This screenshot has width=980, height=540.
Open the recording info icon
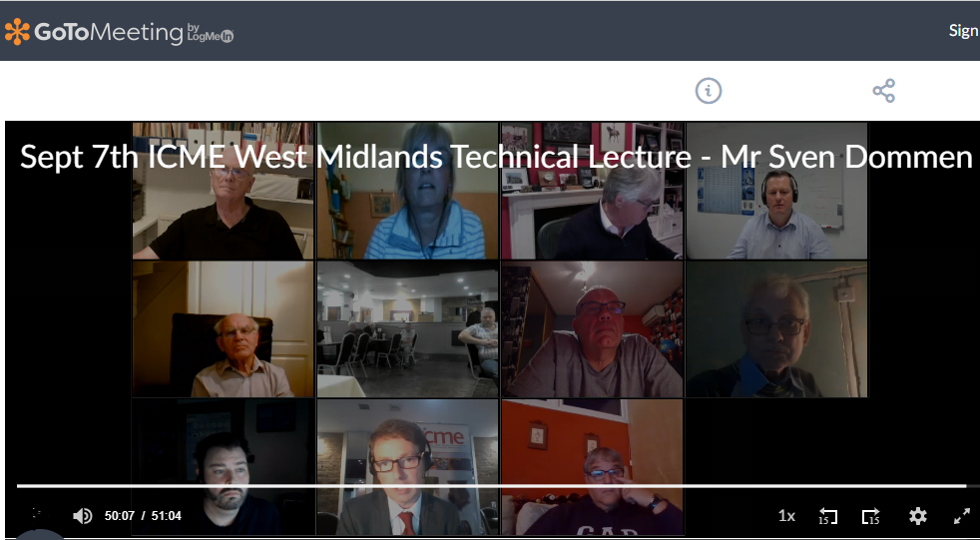click(x=709, y=91)
